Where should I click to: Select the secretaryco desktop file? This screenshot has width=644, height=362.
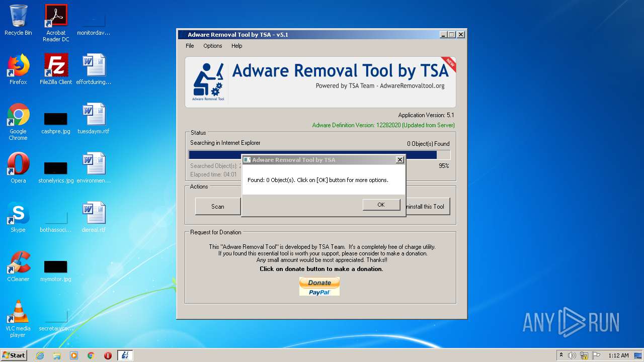(x=56, y=320)
